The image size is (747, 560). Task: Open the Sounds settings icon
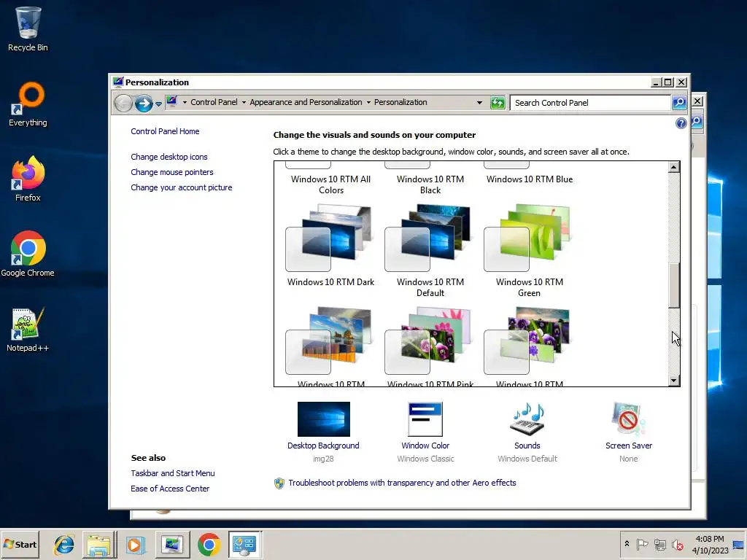527,419
